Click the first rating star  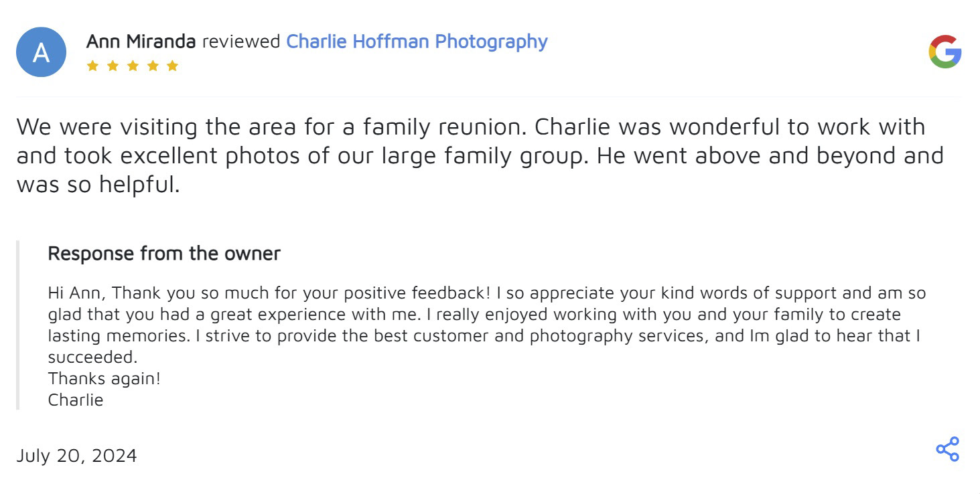[x=92, y=66]
